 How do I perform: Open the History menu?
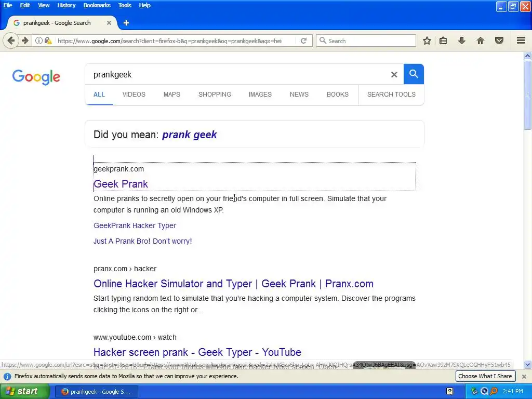coord(66,5)
